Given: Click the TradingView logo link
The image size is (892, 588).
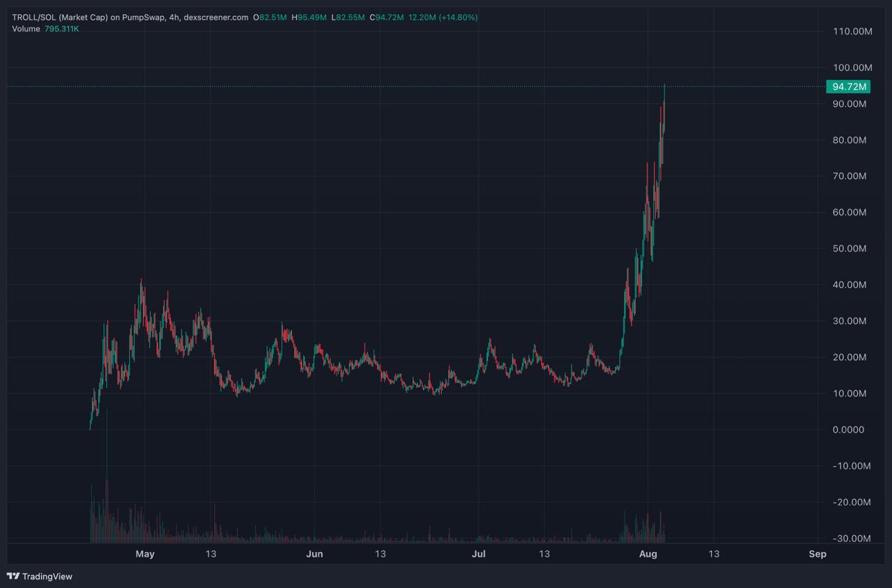Looking at the screenshot, I should (x=40, y=576).
